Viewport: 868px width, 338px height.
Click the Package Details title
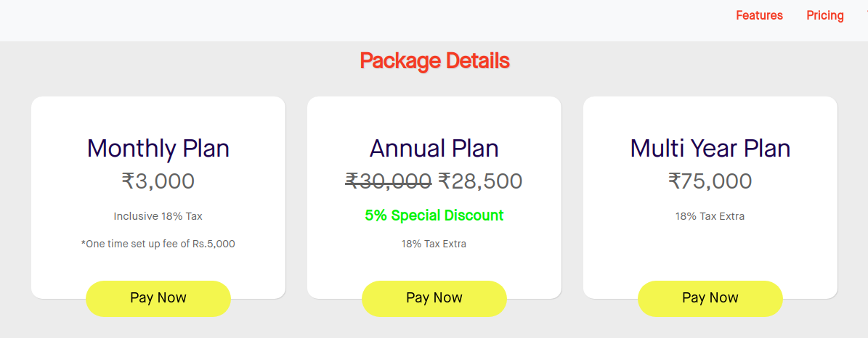[x=434, y=60]
